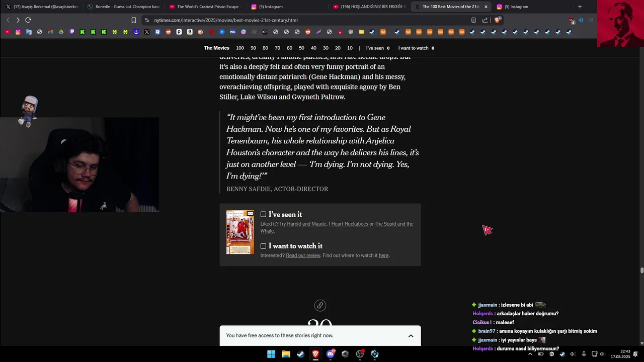Click the extension icon with badge 4
Image resolution: width=644 pixels, height=362 pixels.
[571, 21]
